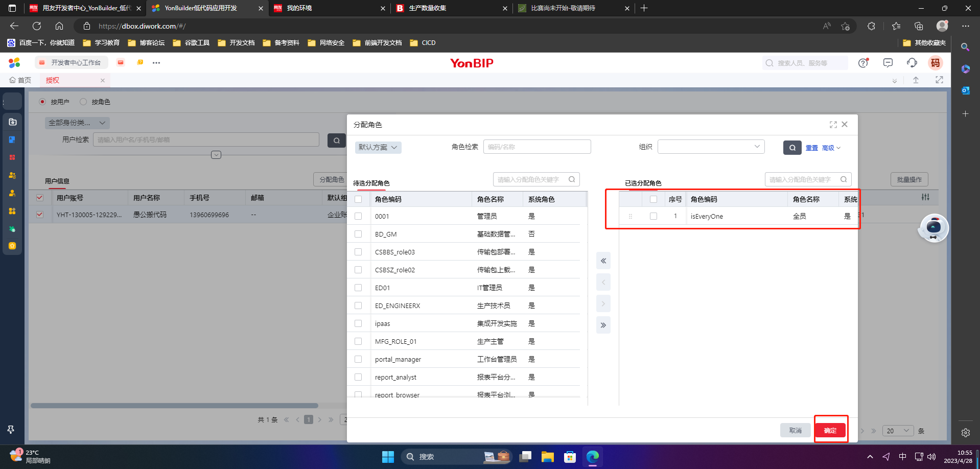Image resolution: width=980 pixels, height=469 pixels.
Task: Click the user search button behind dialog
Action: (x=337, y=140)
